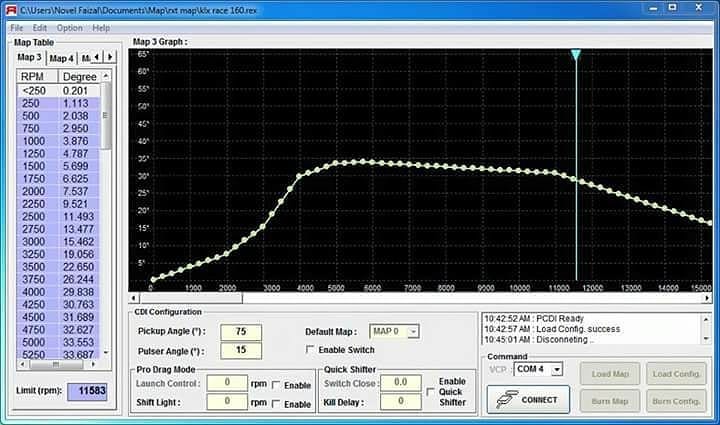Click the map table vertical scrollbar thumb
The height and width of the screenshot is (425, 720).
coord(106,116)
